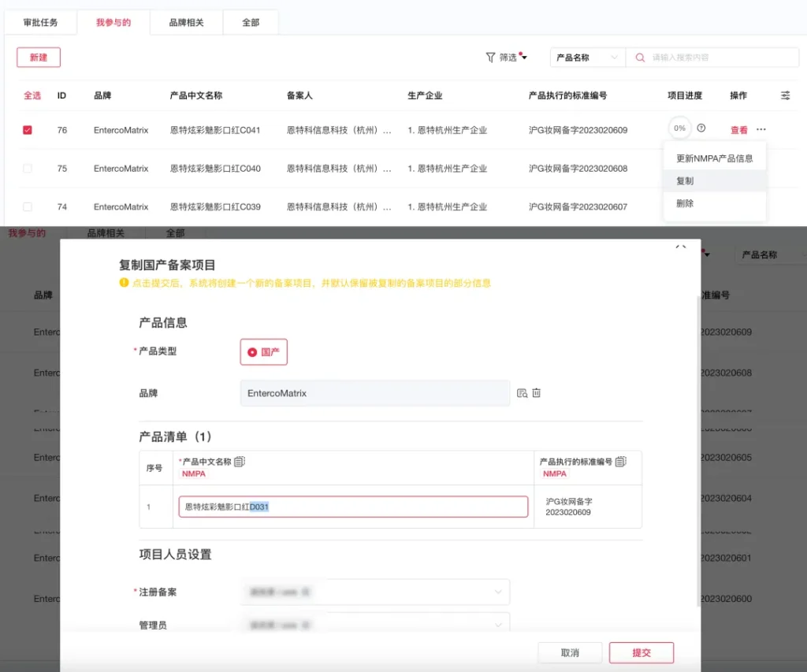Choose 删除 from the row context menu
This screenshot has height=672, width=807.
685,203
